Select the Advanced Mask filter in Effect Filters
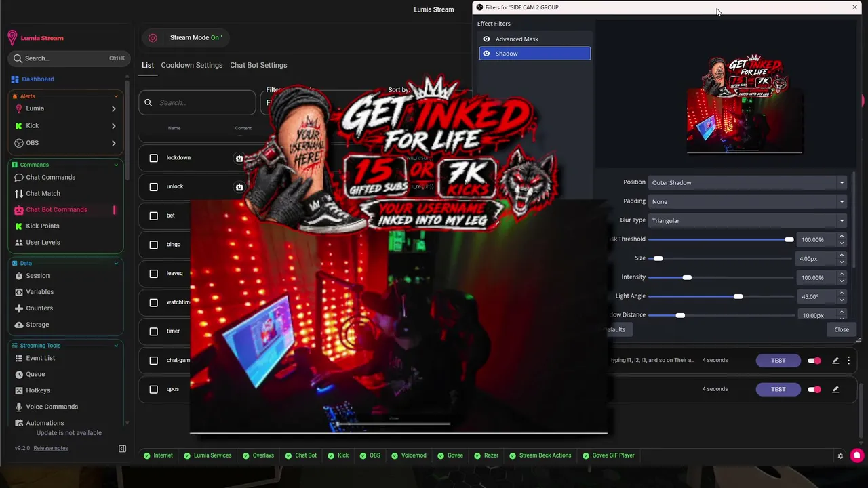This screenshot has height=488, width=868. (x=535, y=39)
